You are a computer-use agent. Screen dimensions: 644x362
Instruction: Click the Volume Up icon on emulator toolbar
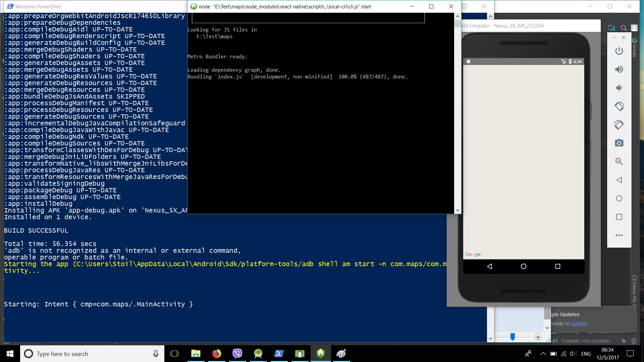pos(619,69)
